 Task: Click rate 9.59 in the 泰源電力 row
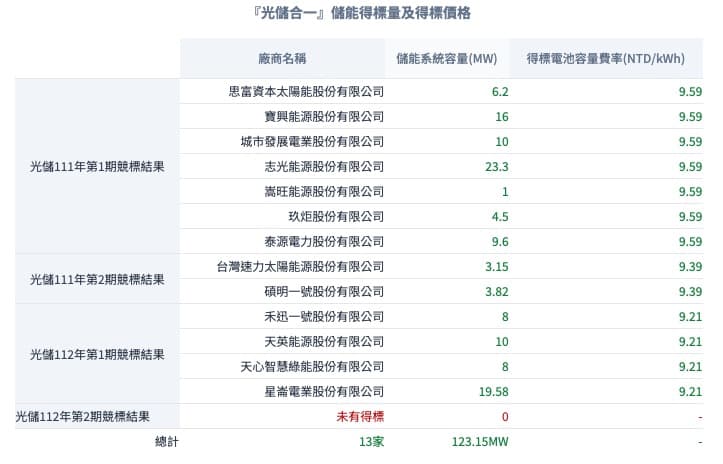[x=690, y=241]
